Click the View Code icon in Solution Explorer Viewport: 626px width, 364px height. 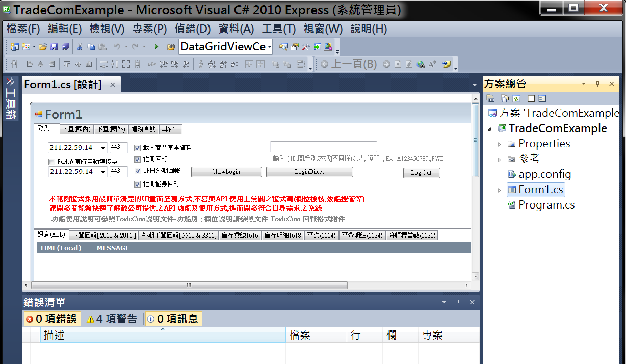(531, 98)
